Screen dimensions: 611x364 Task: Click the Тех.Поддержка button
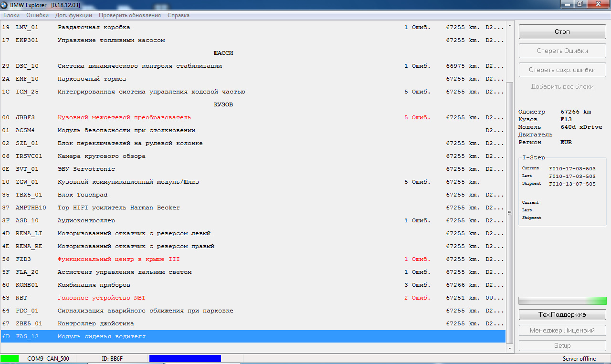[562, 315]
